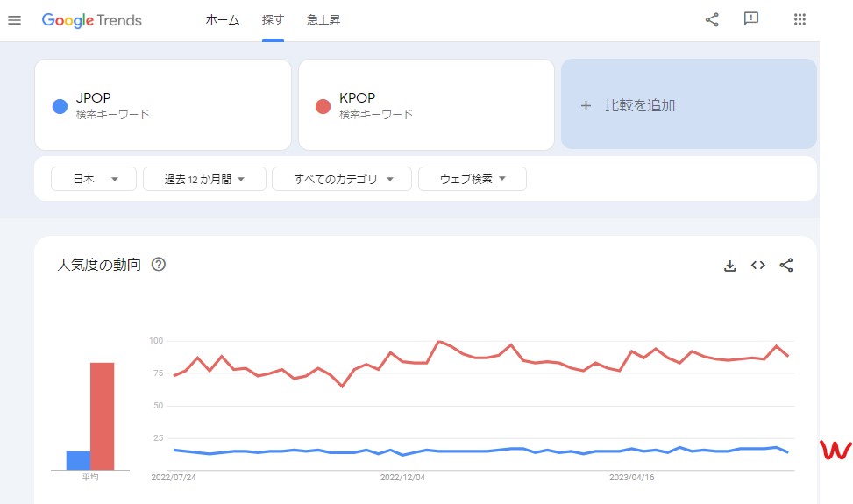Select the 探す tab
Image resolution: width=853 pixels, height=504 pixels.
[273, 20]
